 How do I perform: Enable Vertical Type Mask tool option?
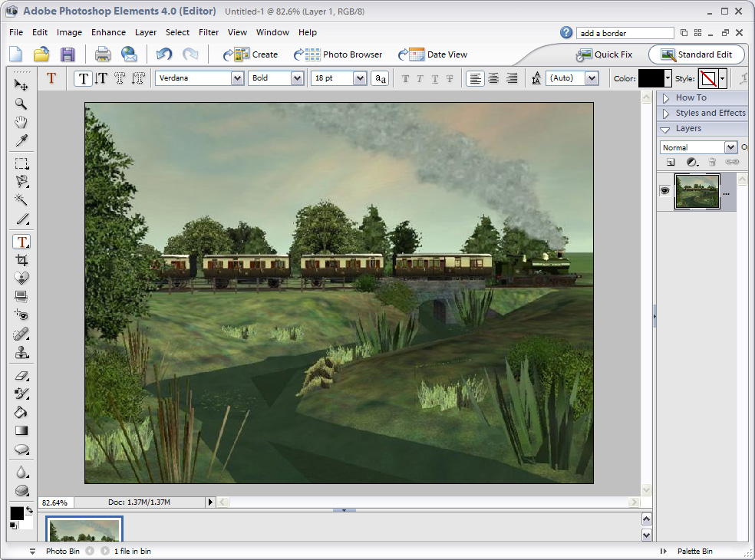coord(138,78)
